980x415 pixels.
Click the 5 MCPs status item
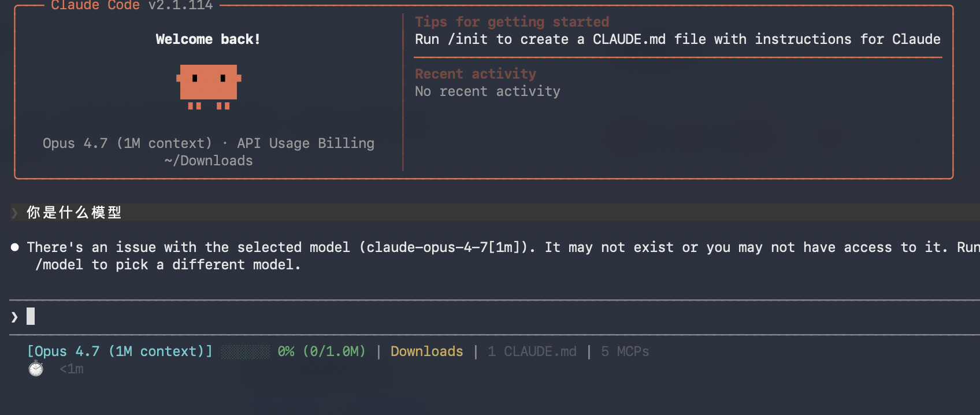(625, 351)
